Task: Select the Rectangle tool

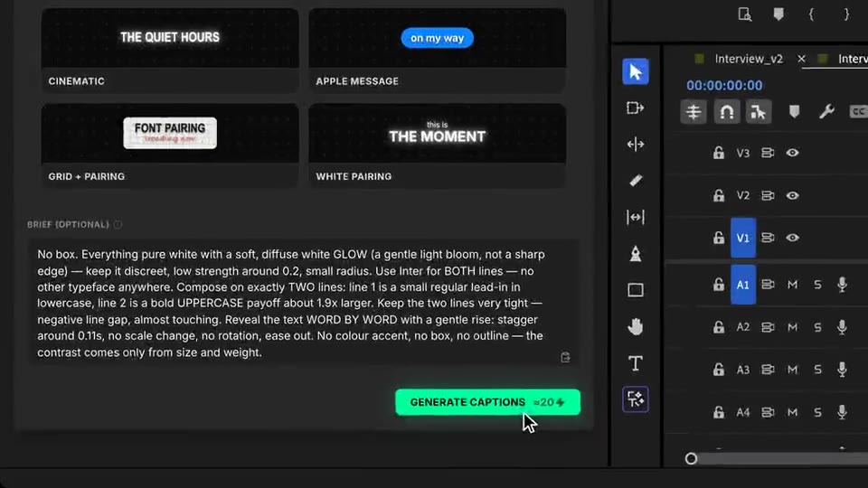Action: coord(635,290)
